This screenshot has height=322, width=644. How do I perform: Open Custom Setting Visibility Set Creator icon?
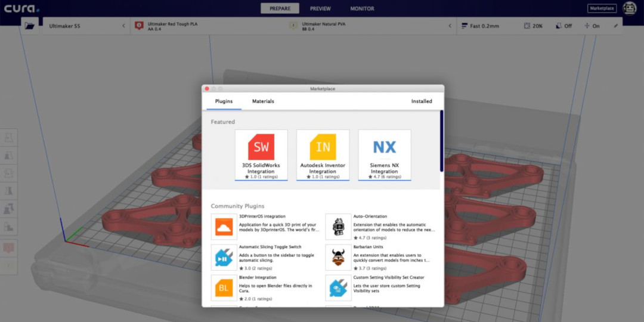[339, 288]
